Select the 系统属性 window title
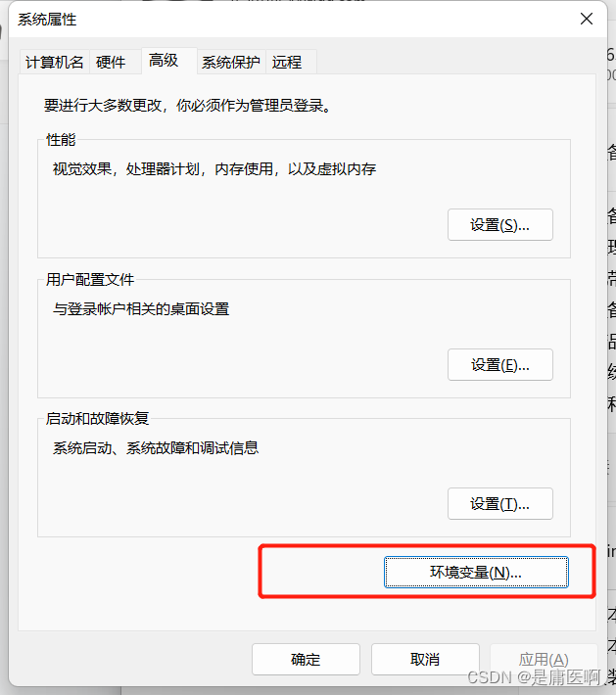This screenshot has height=695, width=616. pyautogui.click(x=47, y=20)
